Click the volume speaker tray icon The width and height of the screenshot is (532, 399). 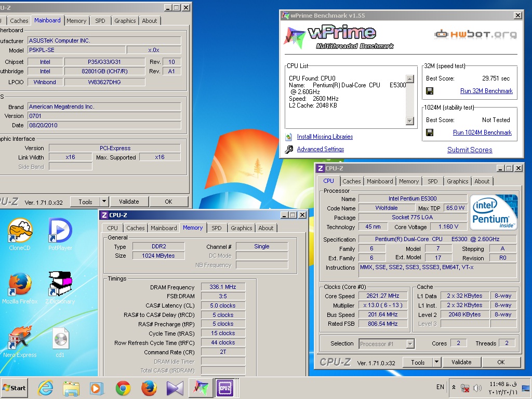[x=477, y=388]
